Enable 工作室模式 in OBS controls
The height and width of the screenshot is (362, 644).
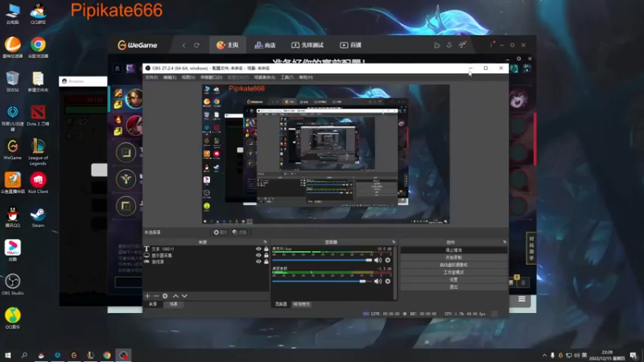click(453, 272)
